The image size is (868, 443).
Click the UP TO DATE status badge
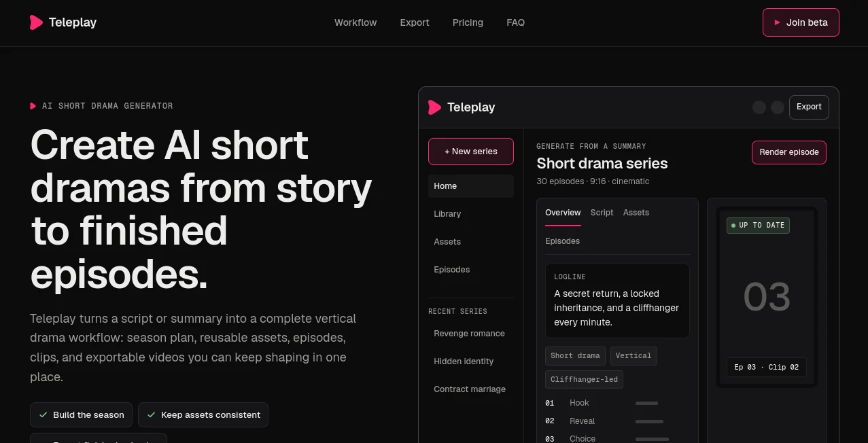pyautogui.click(x=758, y=226)
